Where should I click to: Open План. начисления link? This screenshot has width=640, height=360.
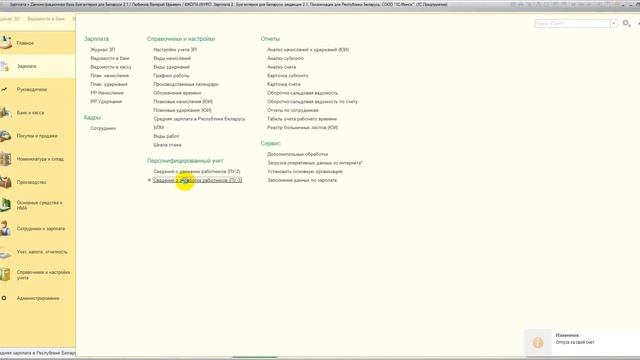(110, 76)
